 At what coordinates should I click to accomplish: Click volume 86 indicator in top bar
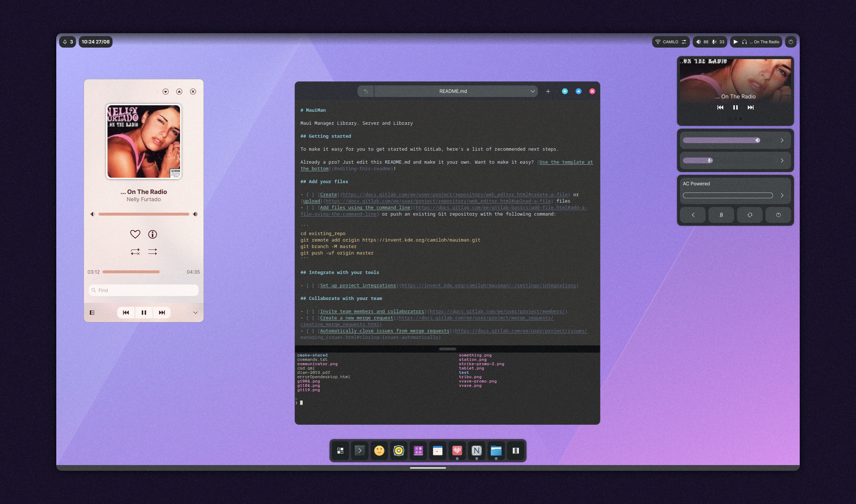(702, 42)
